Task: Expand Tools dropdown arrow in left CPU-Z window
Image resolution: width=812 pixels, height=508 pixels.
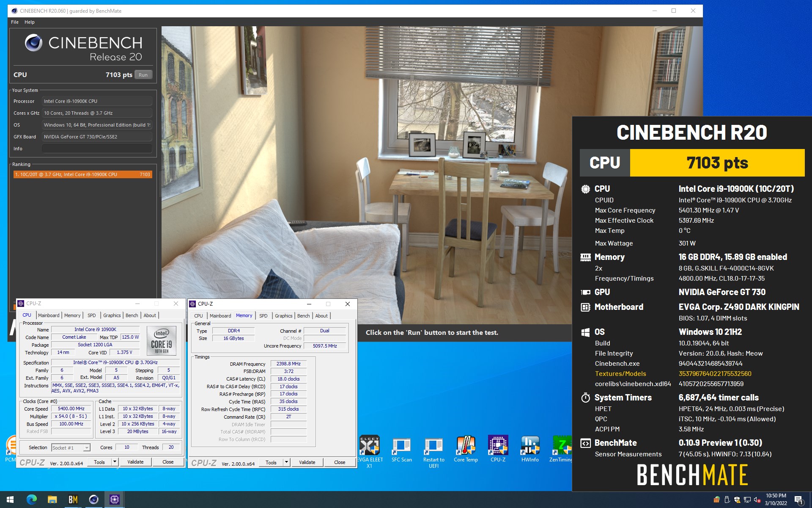Action: (115, 462)
